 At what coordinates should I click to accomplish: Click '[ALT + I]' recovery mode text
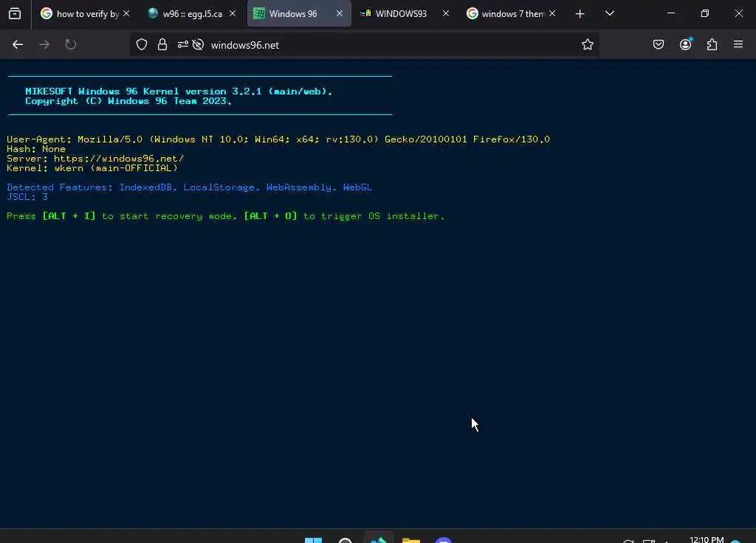[x=69, y=216]
